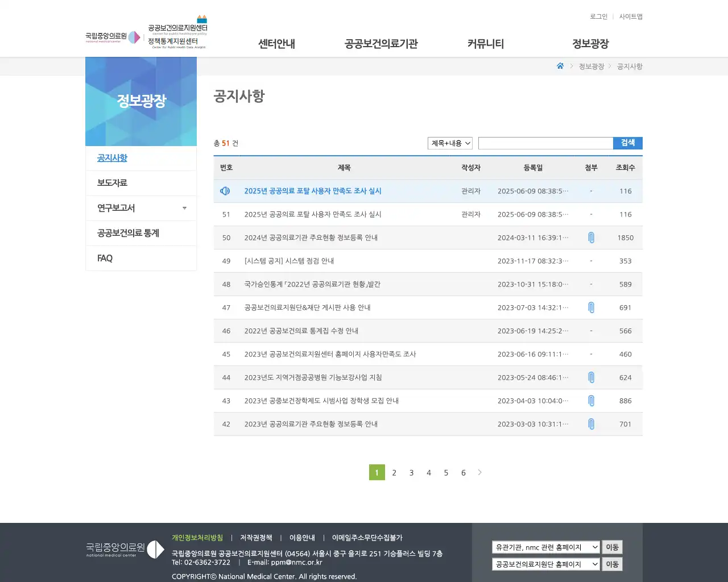
Task: Open the 개인정보처리방침 footer link
Action: [196, 537]
